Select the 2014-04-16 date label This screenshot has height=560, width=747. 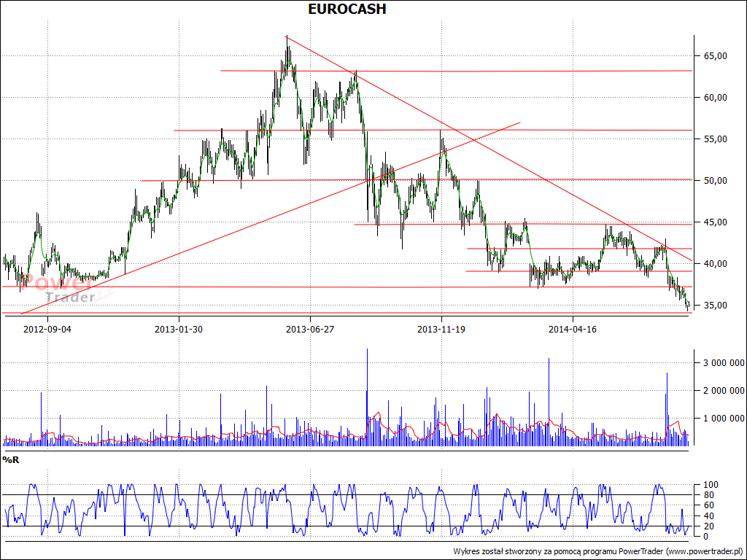pos(573,329)
